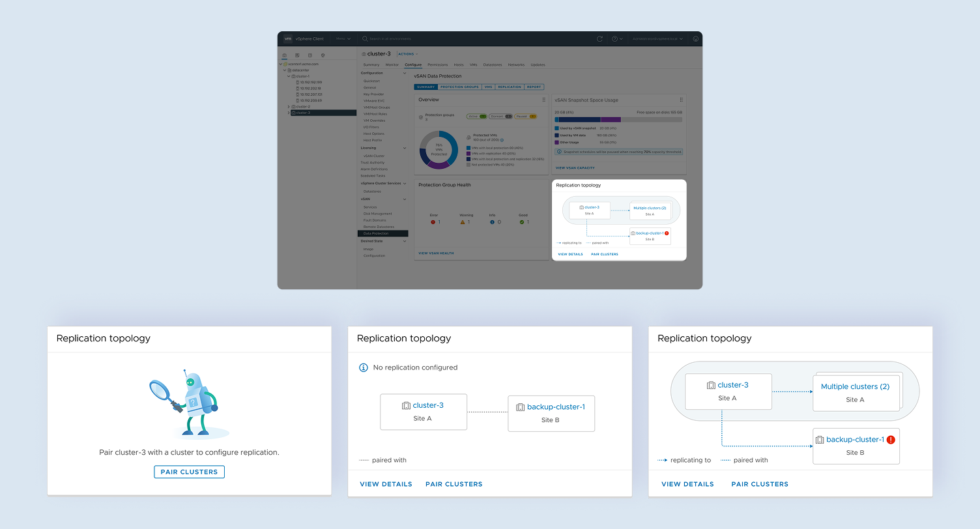Select the Hosts and Clusters inventory icon
Screen dimensions: 980x529
coord(285,54)
